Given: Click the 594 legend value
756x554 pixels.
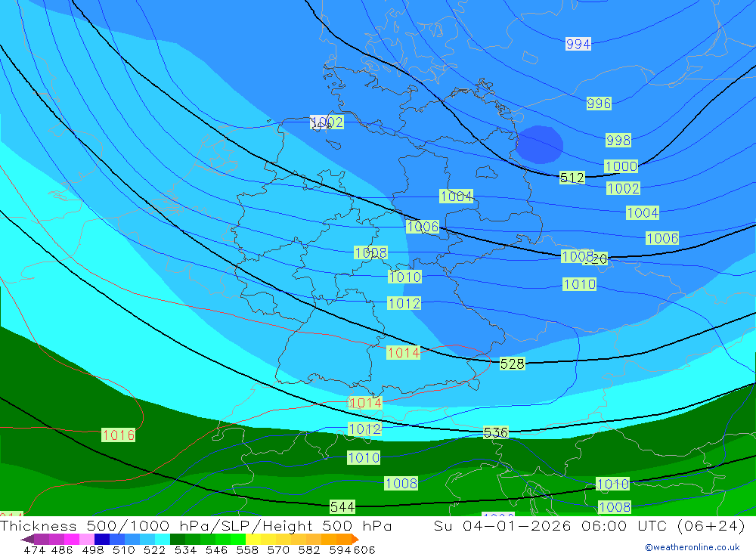Looking at the screenshot, I should (x=340, y=549).
